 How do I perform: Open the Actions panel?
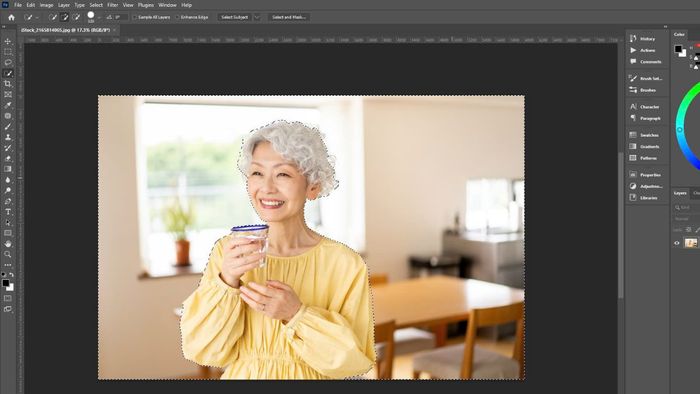(647, 50)
